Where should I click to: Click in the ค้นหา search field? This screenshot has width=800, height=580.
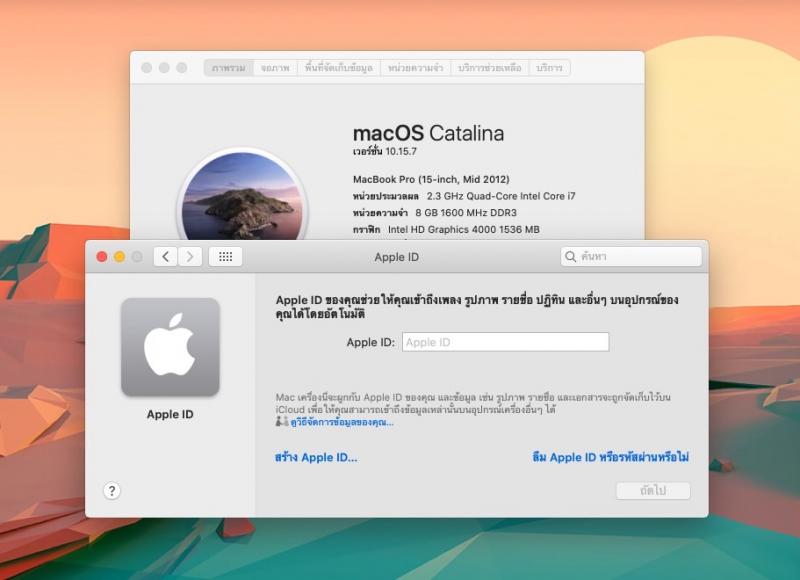tap(631, 257)
